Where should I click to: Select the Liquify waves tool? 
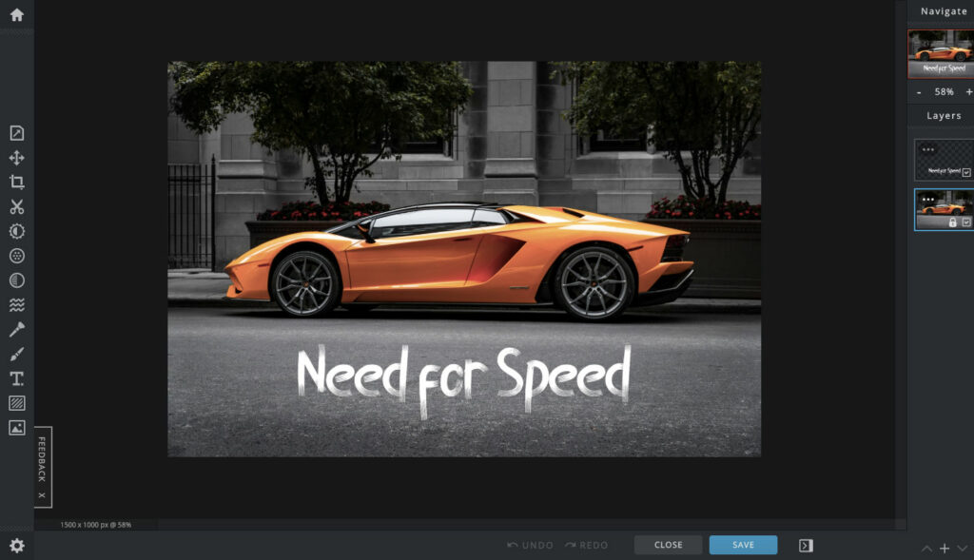coord(16,304)
